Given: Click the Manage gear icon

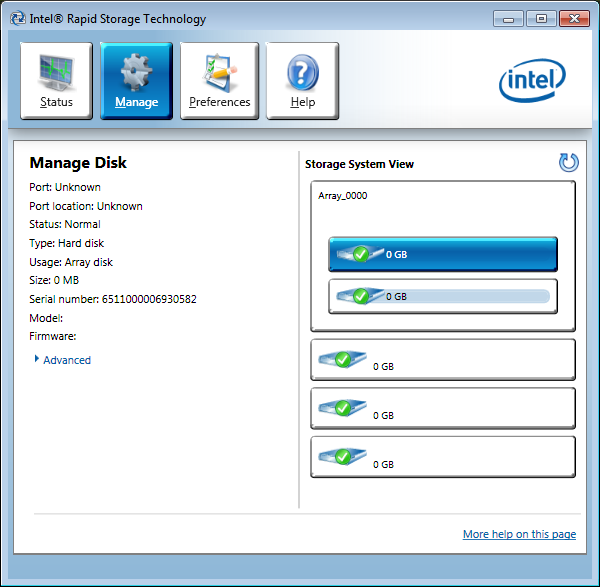Looking at the screenshot, I should click(x=136, y=72).
